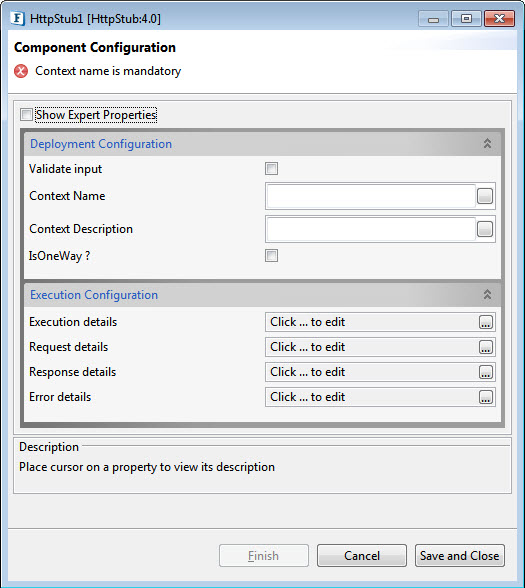
Task: Click the small button next to Context Name
Action: pyautogui.click(x=485, y=196)
